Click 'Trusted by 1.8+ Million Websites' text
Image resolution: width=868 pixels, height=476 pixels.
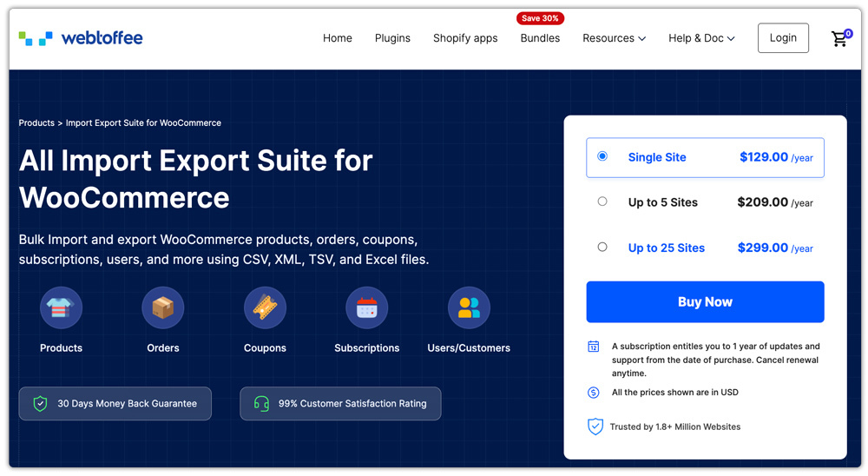675,426
